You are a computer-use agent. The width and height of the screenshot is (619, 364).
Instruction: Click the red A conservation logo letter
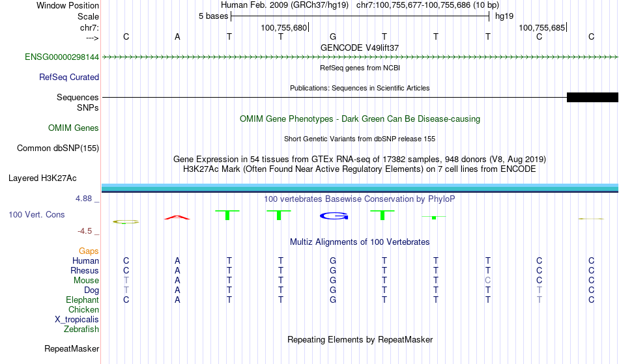pyautogui.click(x=177, y=217)
